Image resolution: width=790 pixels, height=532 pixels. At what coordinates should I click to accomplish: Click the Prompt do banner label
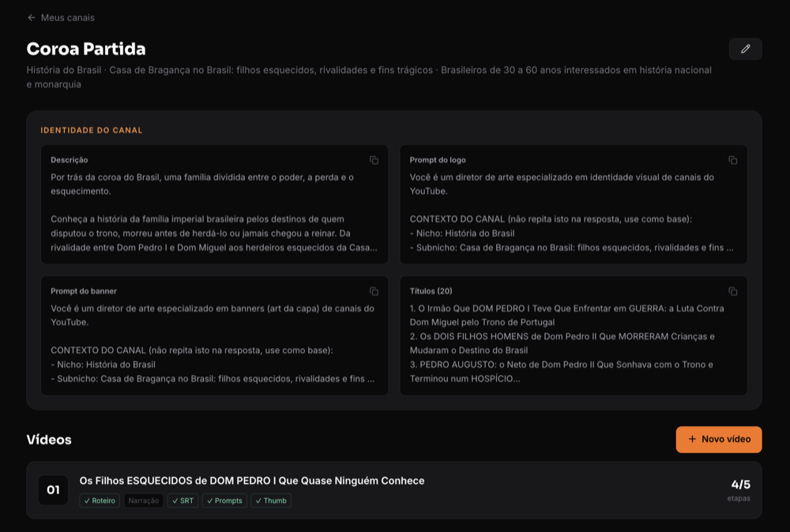tap(84, 291)
